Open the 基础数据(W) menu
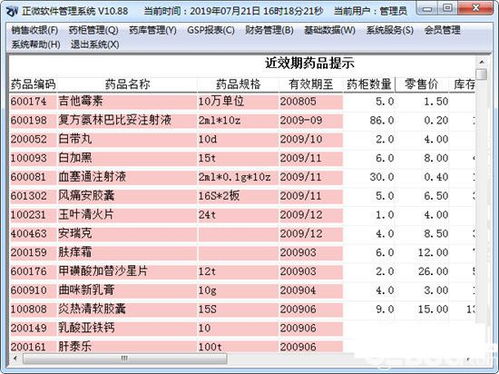Screen dimensions: 499x374 pyautogui.click(x=330, y=30)
